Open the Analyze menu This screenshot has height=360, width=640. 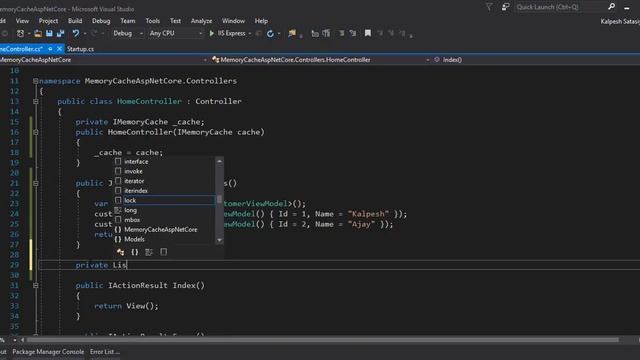[201, 21]
